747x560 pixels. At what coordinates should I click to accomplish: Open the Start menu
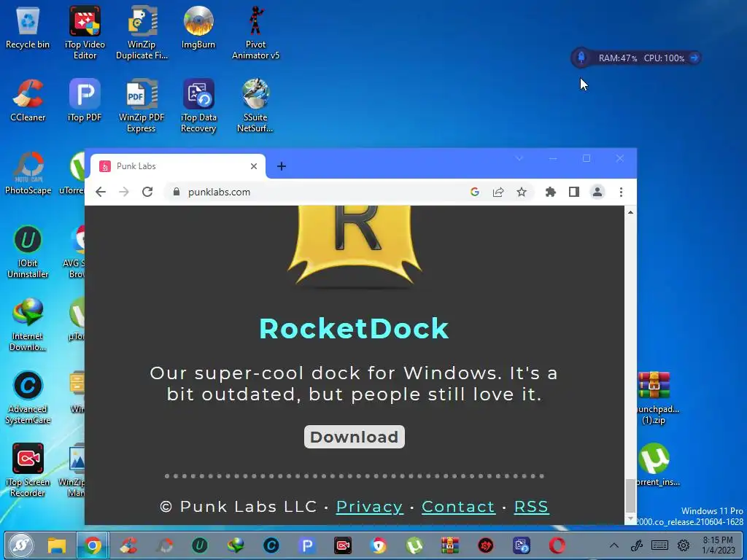point(21,545)
